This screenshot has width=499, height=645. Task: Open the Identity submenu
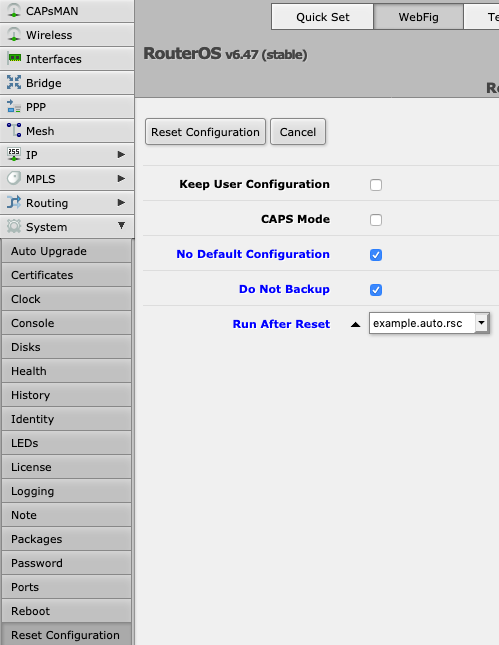coord(66,419)
